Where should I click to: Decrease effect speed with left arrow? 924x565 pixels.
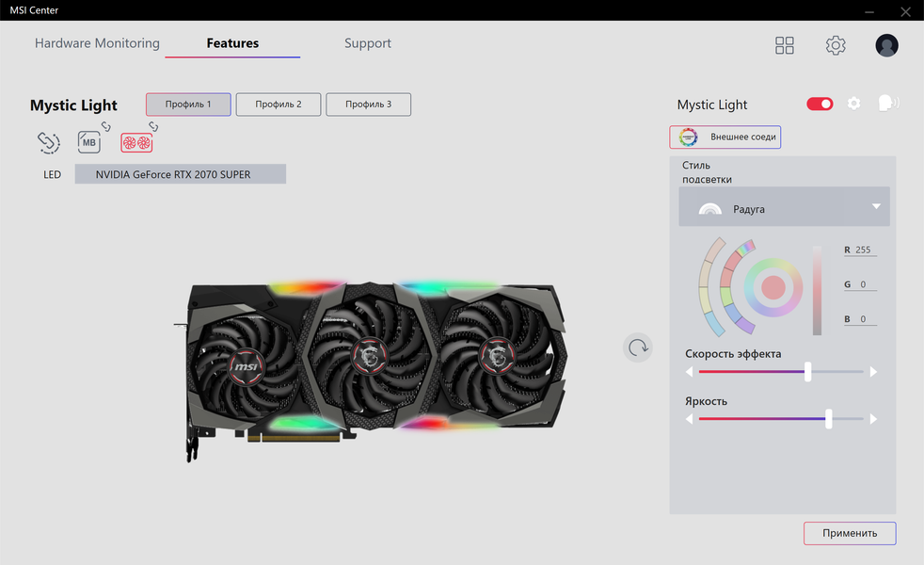(689, 372)
